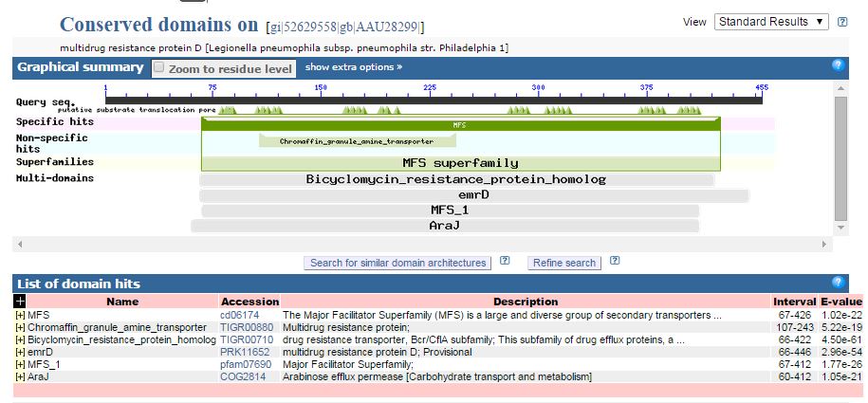Click help icon beside Refine search button
This screenshot has width=868, height=403.
pos(614,262)
